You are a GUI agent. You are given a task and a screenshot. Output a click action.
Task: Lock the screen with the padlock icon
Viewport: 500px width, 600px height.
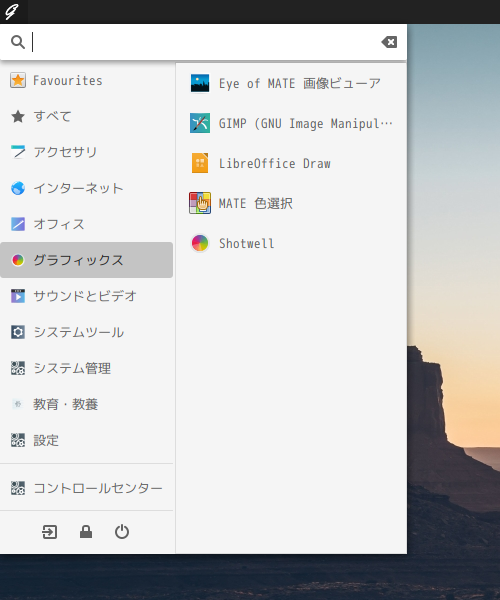tap(86, 532)
